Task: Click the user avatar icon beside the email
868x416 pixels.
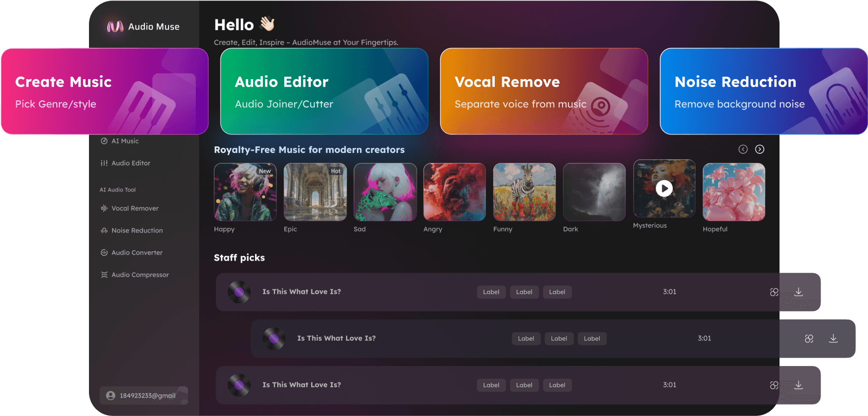Action: pos(111,396)
